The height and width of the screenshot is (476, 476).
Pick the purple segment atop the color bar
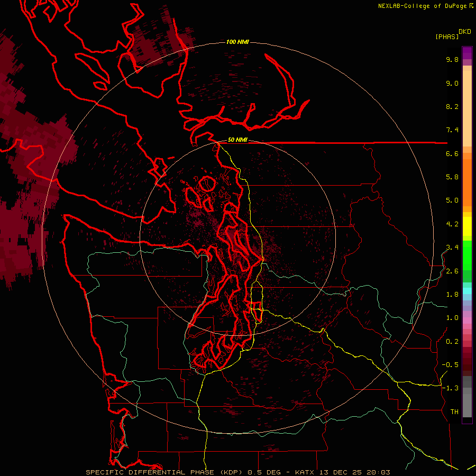(467, 53)
